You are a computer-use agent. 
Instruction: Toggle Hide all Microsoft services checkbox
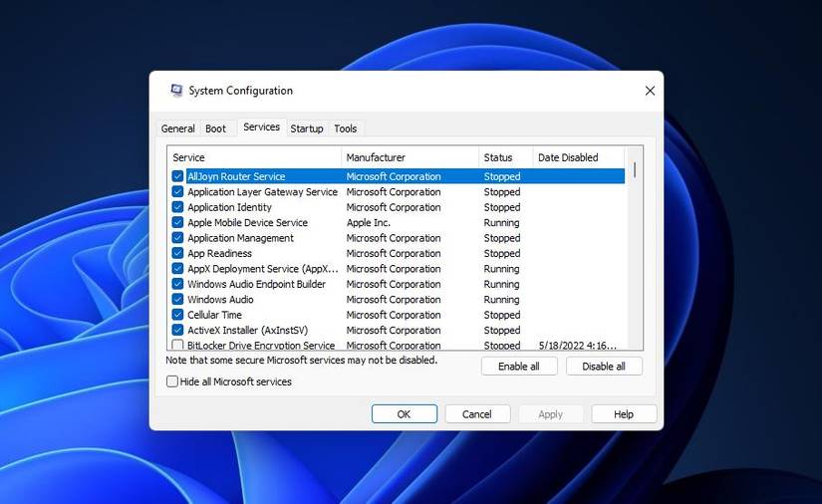pos(172,381)
